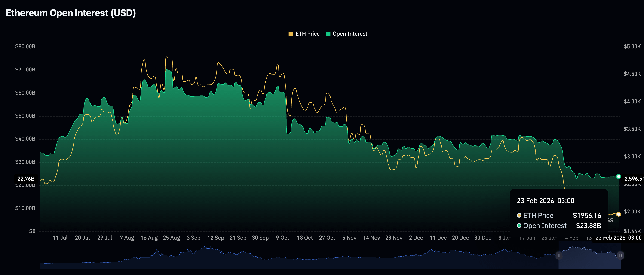Click the right range-slider handle
Image resolution: width=644 pixels, height=275 pixels.
point(620,255)
